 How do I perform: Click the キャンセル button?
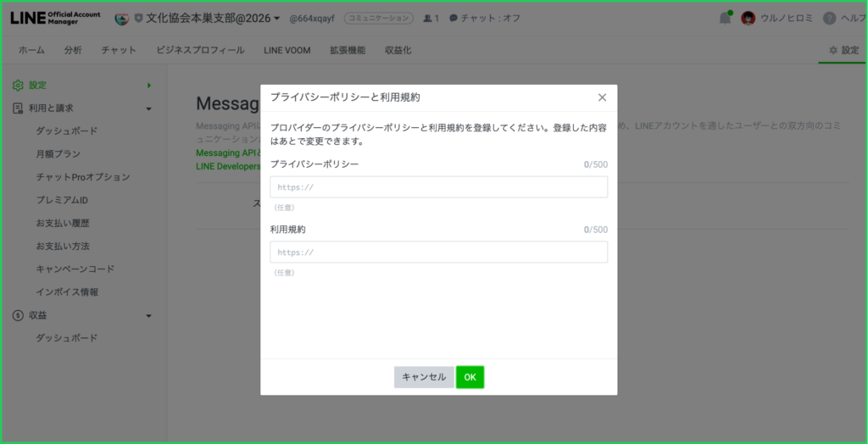click(x=424, y=377)
